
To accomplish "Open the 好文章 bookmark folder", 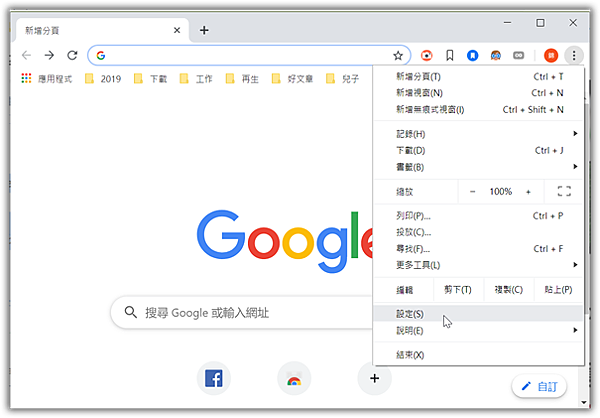I will 292,79.
